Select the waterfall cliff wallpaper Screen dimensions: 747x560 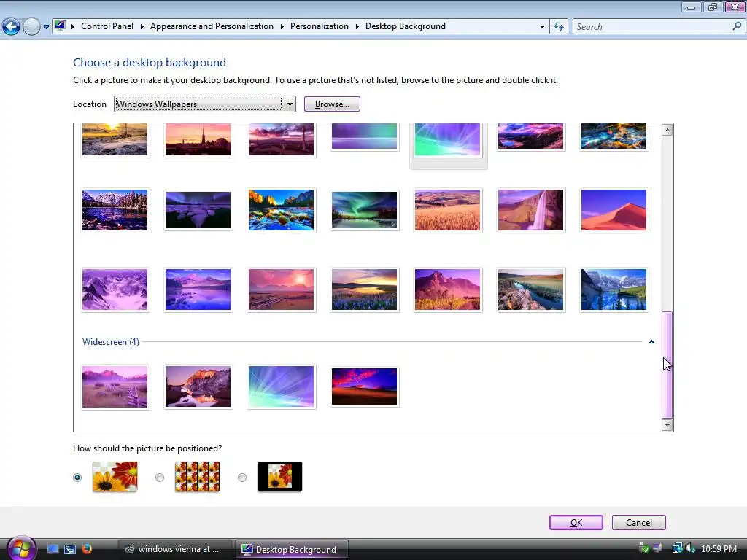[530, 210]
